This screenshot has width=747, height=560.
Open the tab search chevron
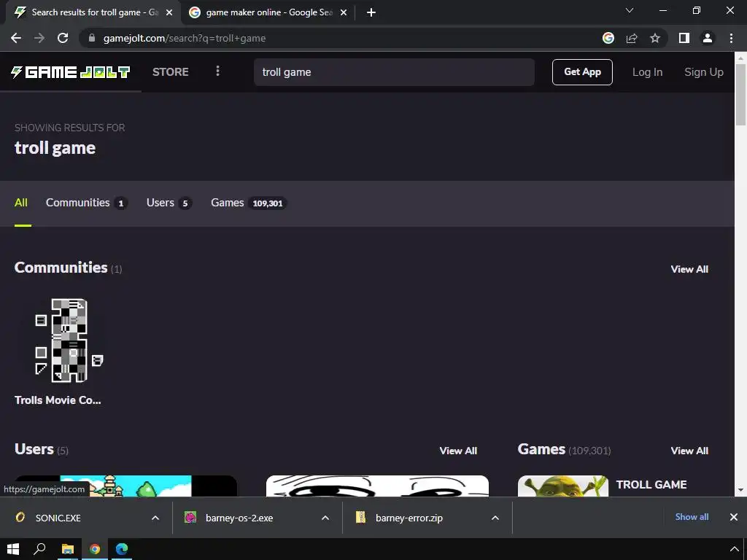point(630,10)
